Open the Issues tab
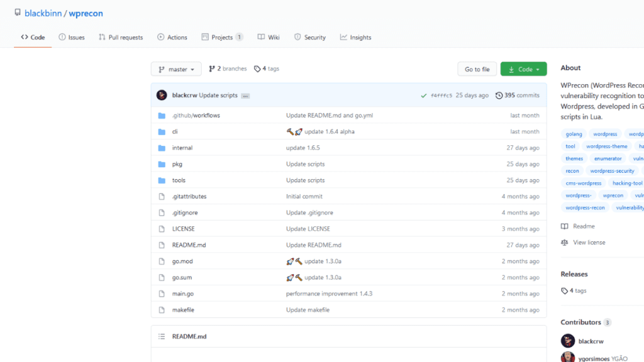This screenshot has height=362, width=644. tap(72, 37)
